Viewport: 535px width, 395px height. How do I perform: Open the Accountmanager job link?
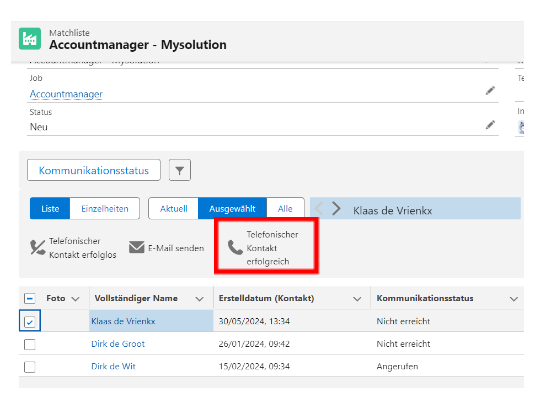[66, 94]
